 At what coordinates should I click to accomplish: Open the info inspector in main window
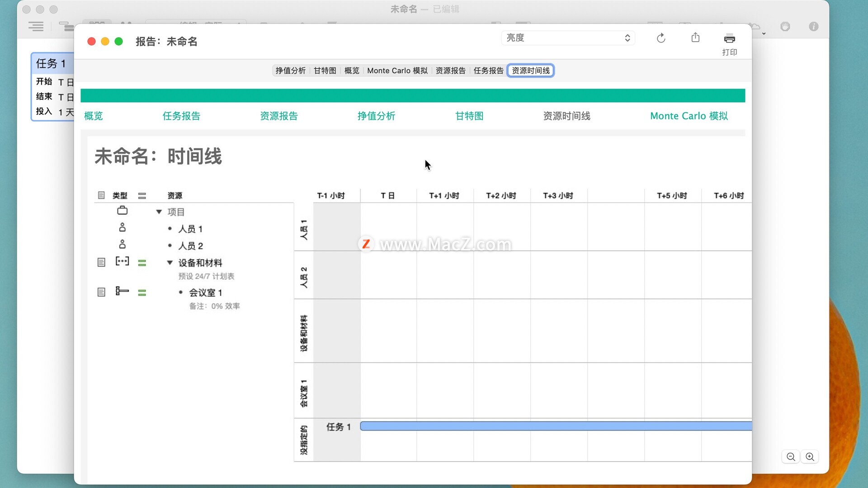pyautogui.click(x=813, y=27)
